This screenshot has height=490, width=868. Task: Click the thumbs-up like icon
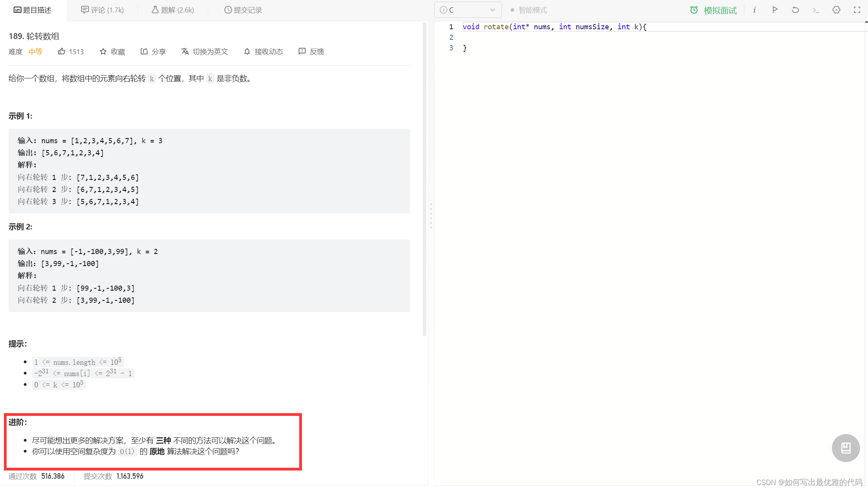(x=62, y=51)
